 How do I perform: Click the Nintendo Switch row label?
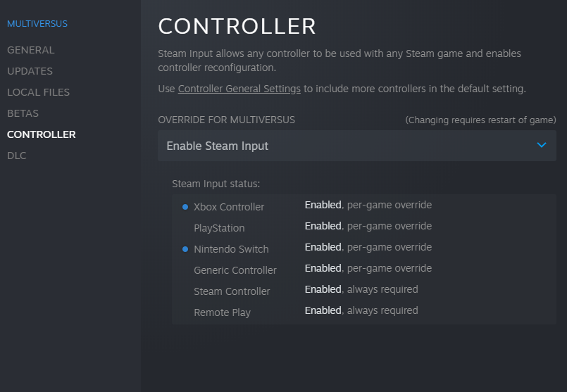[231, 249]
